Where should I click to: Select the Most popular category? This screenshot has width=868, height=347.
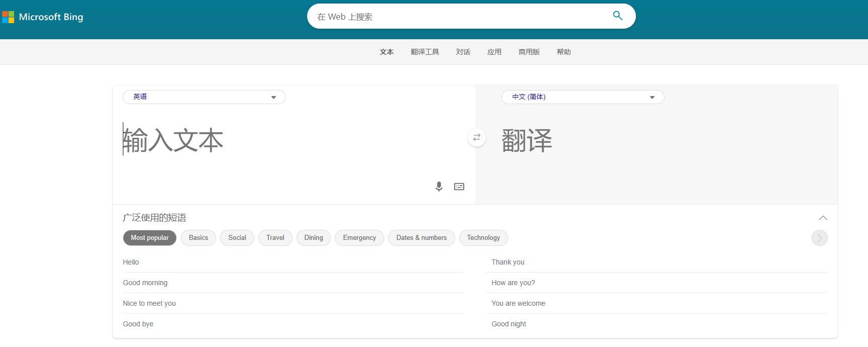pyautogui.click(x=150, y=238)
